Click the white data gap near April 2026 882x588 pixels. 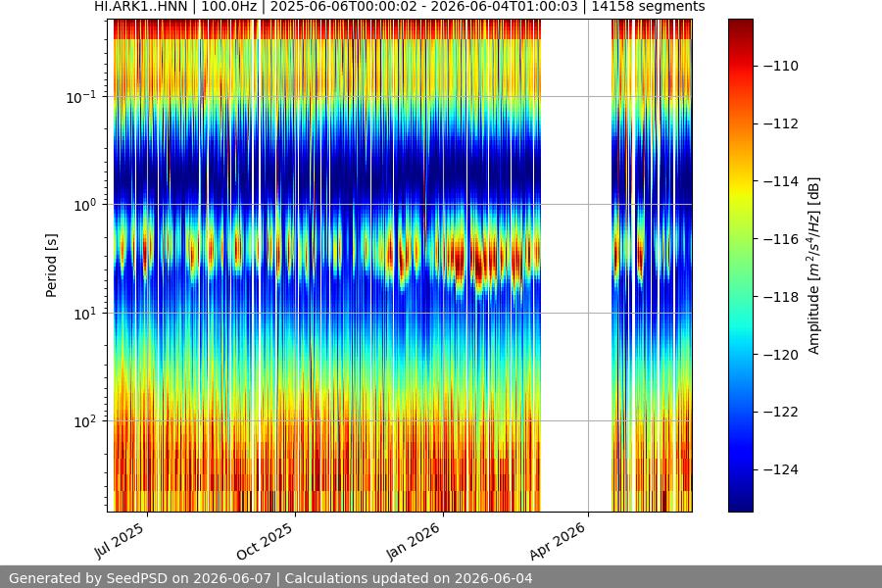[x=576, y=266]
